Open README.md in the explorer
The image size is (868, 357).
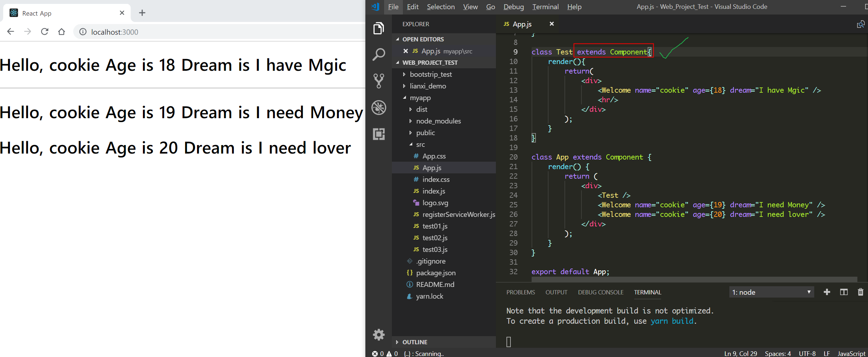tap(444, 284)
